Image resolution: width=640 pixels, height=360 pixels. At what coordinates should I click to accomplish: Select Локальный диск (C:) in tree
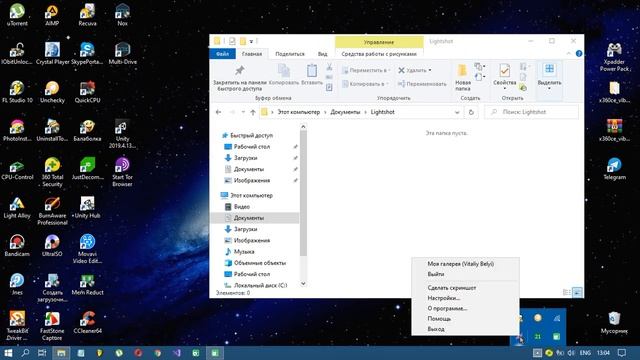(260, 285)
